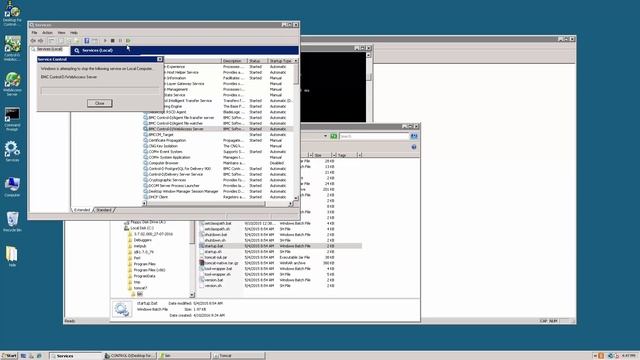Select the ProgramData folder in tree
This screenshot has height=360, width=640.
[144, 276]
